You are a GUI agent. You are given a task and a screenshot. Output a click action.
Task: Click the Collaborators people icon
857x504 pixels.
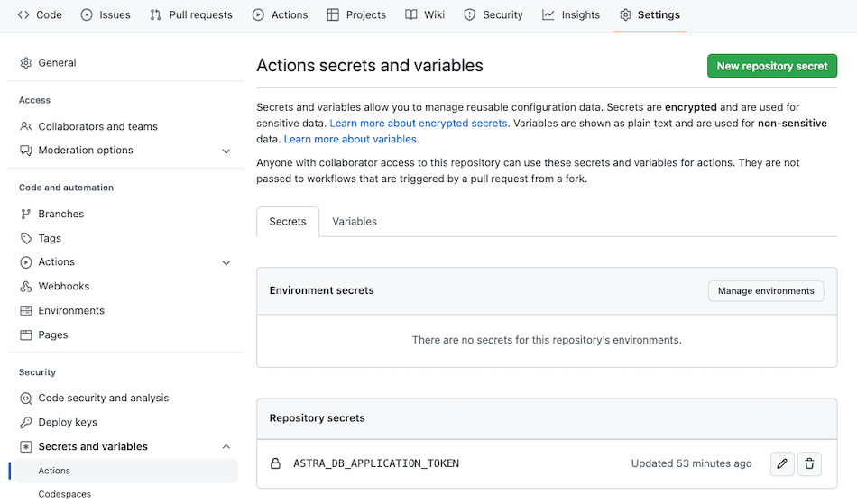coord(25,126)
